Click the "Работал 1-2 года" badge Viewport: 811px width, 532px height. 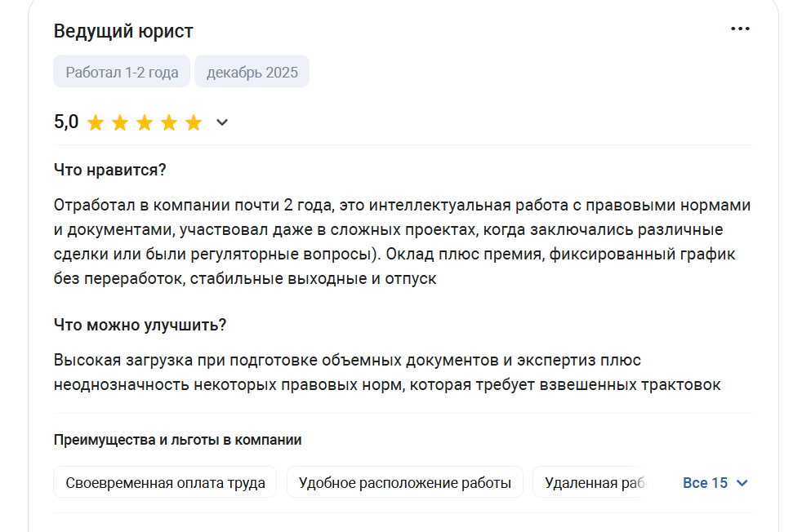coord(122,71)
